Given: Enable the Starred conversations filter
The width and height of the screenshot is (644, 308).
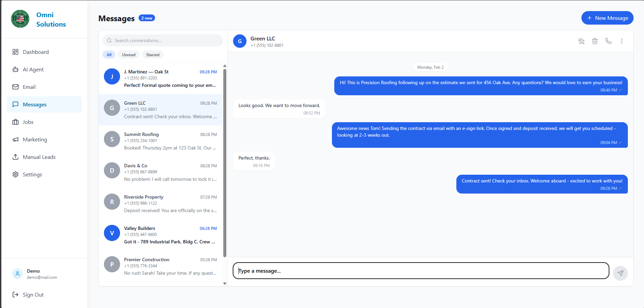Looking at the screenshot, I should point(153,55).
